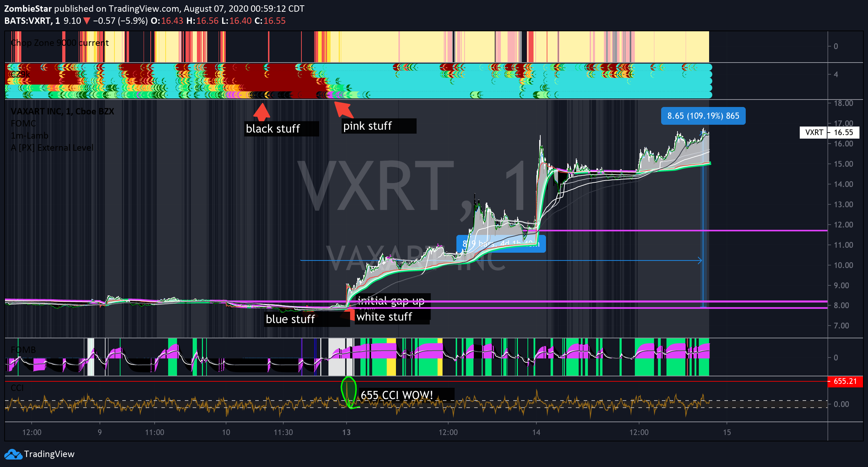868x467 pixels.
Task: Click the 12.00 price axis label
Action: pyautogui.click(x=843, y=225)
